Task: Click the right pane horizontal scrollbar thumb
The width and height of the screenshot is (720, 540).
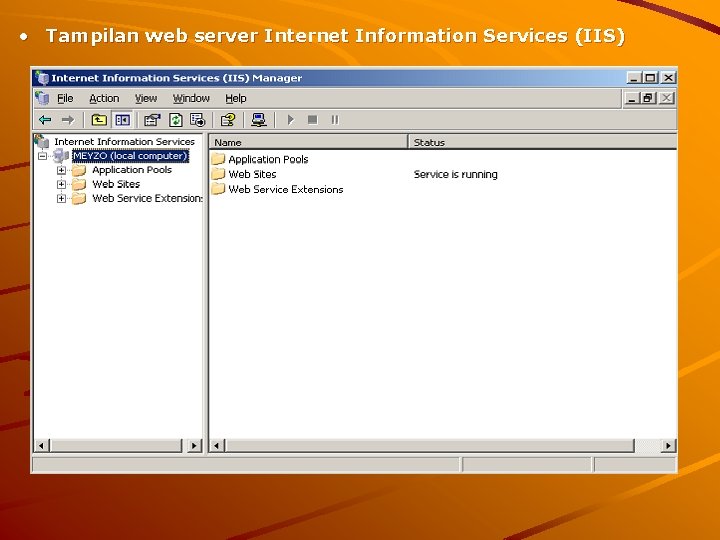Action: point(430,445)
